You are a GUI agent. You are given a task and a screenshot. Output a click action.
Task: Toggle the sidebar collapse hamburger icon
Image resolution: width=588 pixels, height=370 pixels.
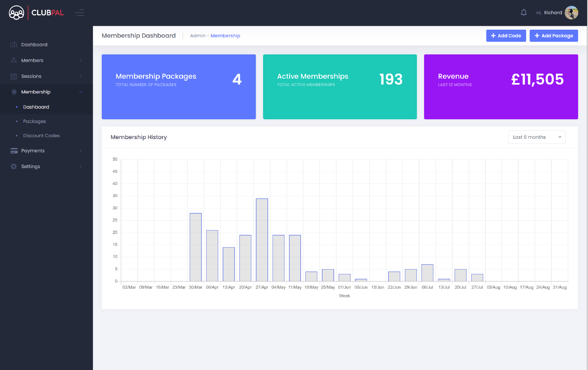point(79,13)
